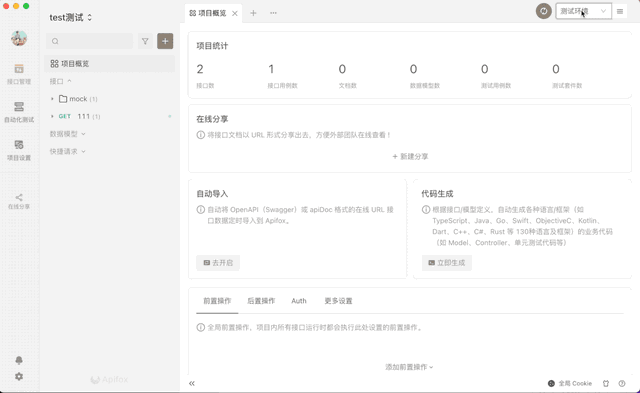Expand the 快捷请求 section
The width and height of the screenshot is (640, 393).
[67, 151]
